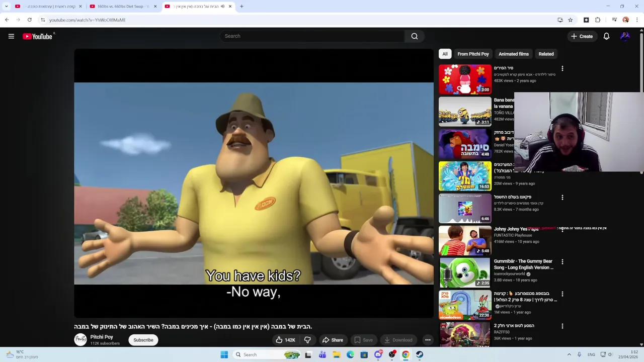The image size is (644, 362).
Task: Open options for the Gummy Bear video
Action: tap(562, 261)
